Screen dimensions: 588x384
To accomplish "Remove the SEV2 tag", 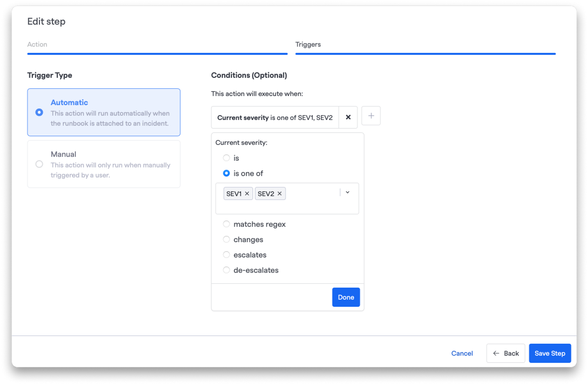I will (x=279, y=194).
